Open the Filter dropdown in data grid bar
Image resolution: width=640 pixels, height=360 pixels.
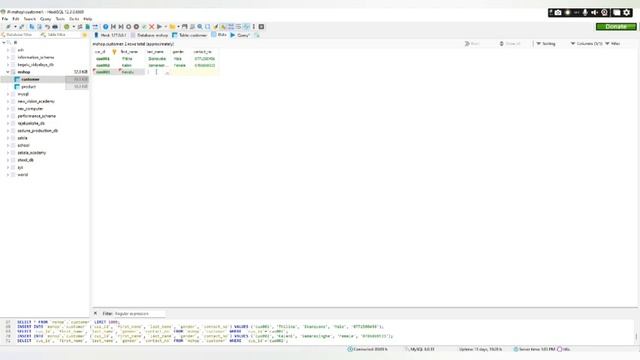tap(613, 44)
